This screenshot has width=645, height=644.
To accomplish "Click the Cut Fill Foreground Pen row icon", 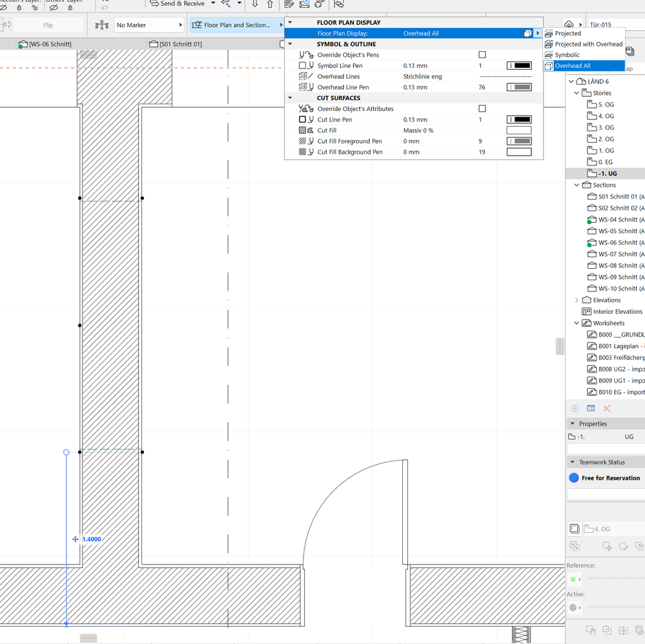I will click(x=306, y=141).
